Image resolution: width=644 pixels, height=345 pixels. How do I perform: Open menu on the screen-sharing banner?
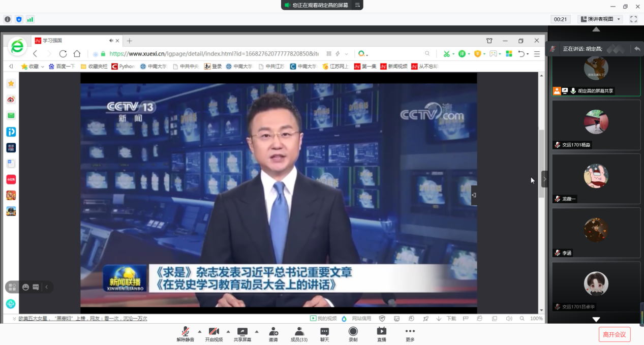click(357, 5)
